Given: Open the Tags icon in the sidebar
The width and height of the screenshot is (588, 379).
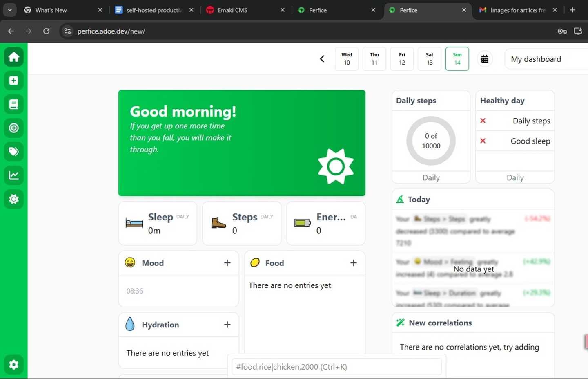Looking at the screenshot, I should point(13,151).
